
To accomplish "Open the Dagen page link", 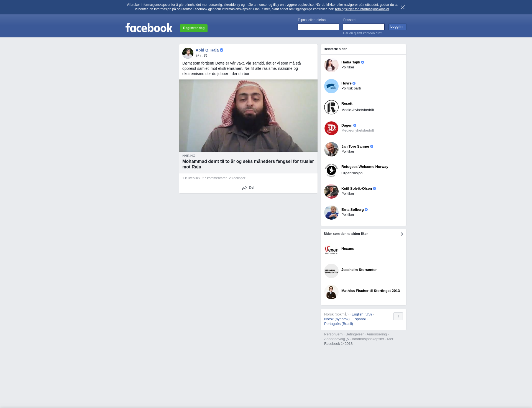I will click(347, 125).
